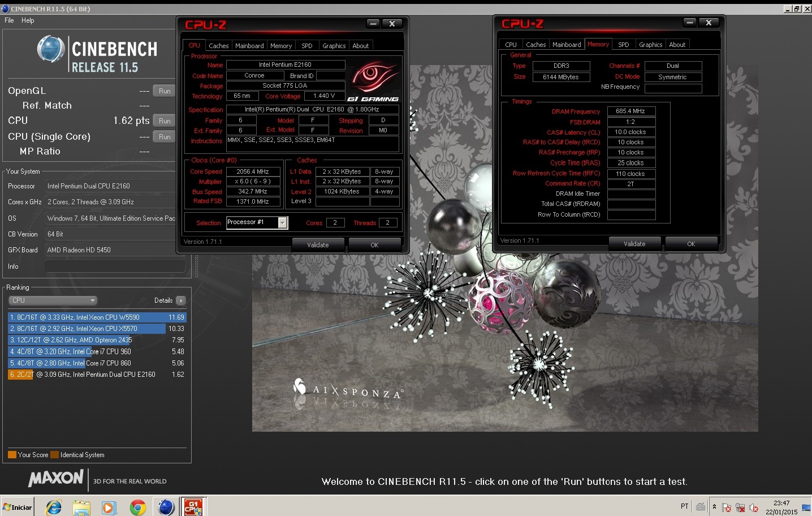The image size is (812, 516).
Task: Launch Windows Media Player from taskbar
Action: coord(109,507)
